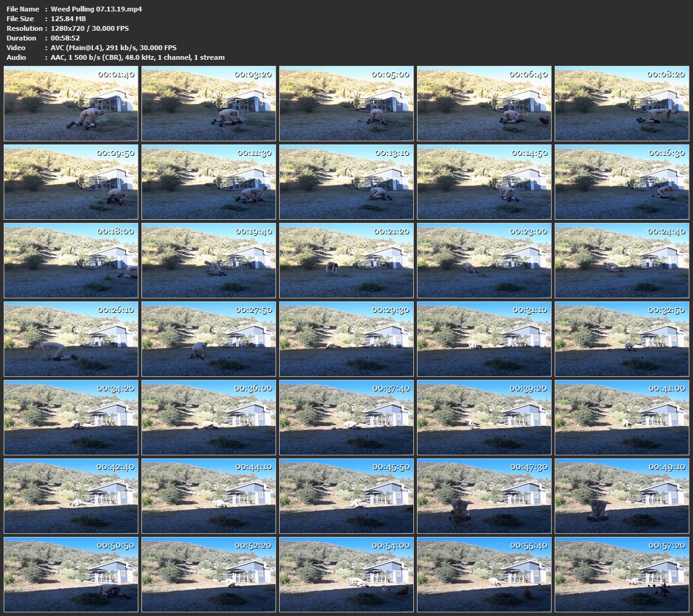This screenshot has height=616, width=693.
Task: Select the preview frame 00:39:20
Action: point(485,417)
